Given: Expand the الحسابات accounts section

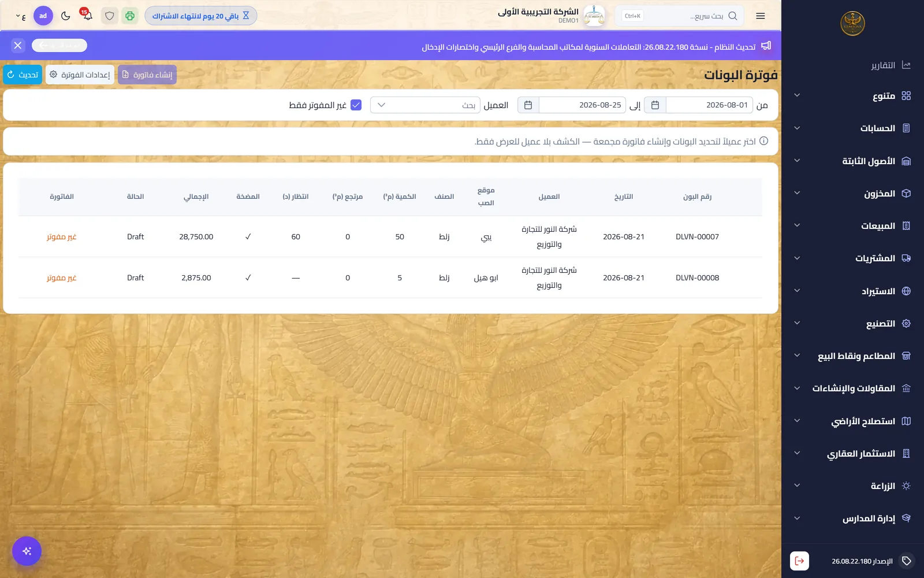Looking at the screenshot, I should (853, 128).
